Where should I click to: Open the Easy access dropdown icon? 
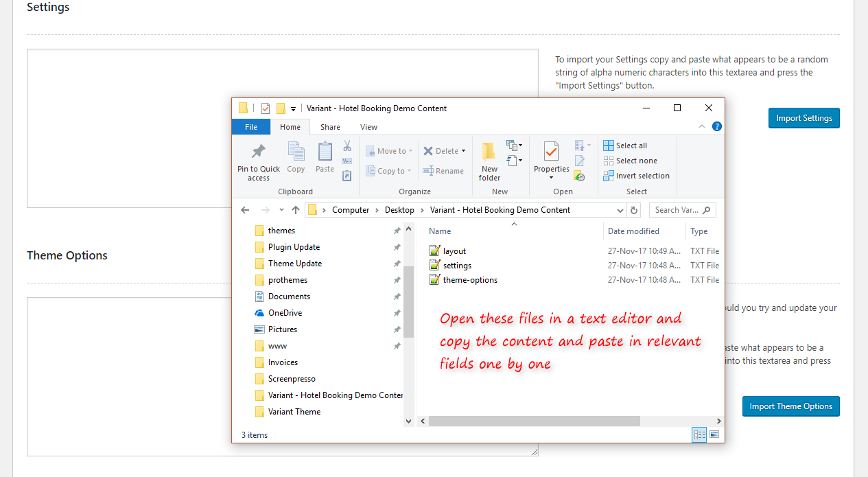click(514, 161)
